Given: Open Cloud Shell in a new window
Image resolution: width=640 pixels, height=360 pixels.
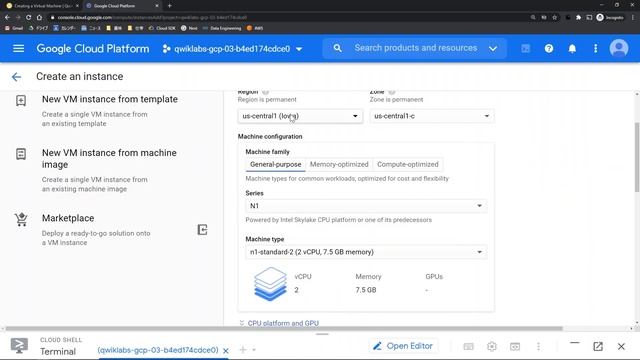Looking at the screenshot, I should click(x=598, y=347).
